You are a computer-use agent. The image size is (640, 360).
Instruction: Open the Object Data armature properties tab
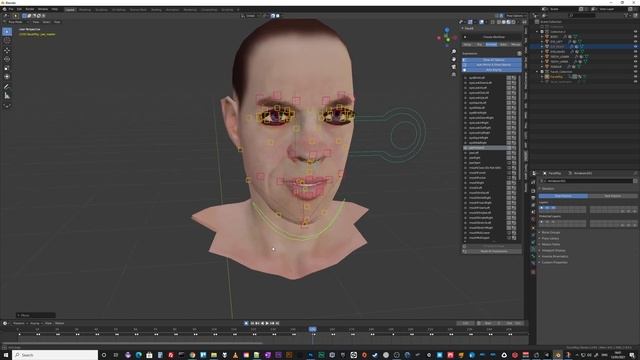tap(533, 249)
